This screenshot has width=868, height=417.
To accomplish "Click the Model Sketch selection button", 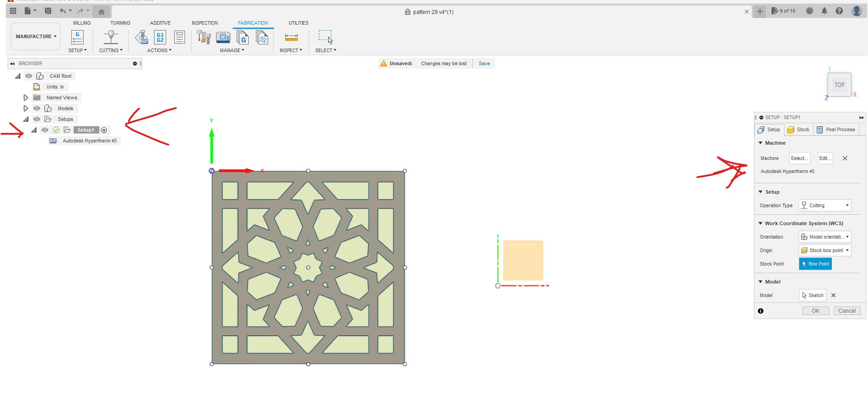I will (813, 295).
